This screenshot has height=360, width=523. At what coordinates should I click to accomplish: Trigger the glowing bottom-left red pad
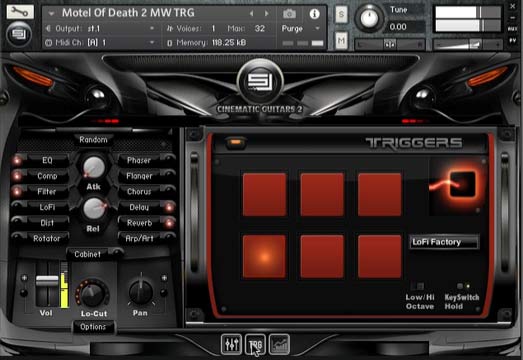[264, 256]
